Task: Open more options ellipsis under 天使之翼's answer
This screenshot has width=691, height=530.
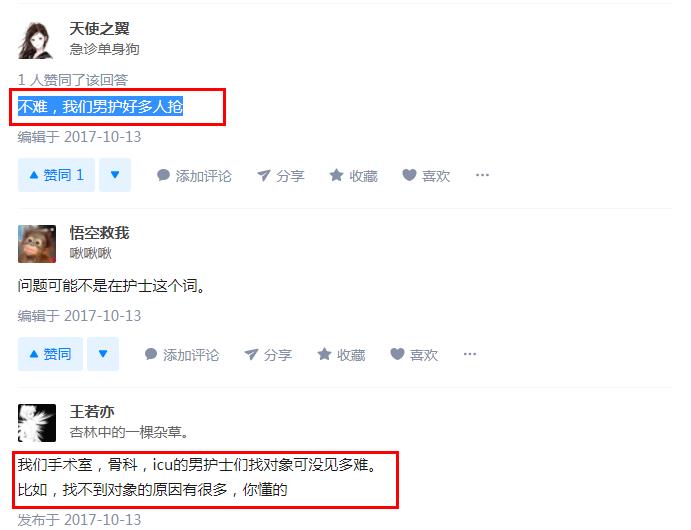Action: (482, 175)
